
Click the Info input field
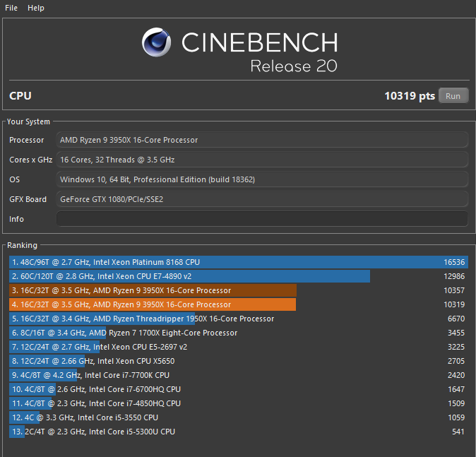(262, 219)
